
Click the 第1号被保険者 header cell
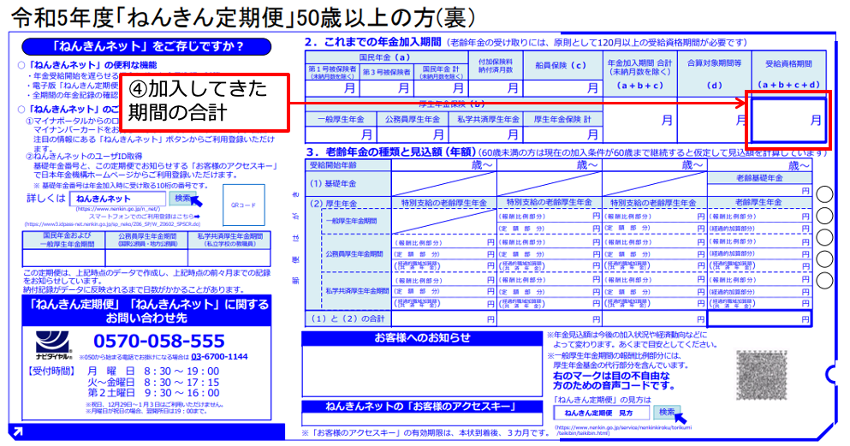coord(332,73)
